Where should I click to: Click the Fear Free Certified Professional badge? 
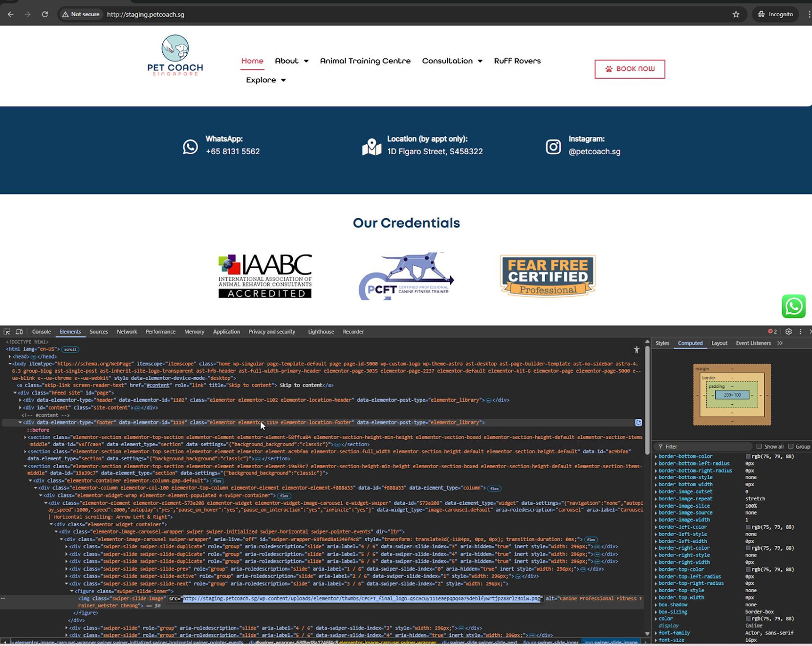click(x=548, y=276)
